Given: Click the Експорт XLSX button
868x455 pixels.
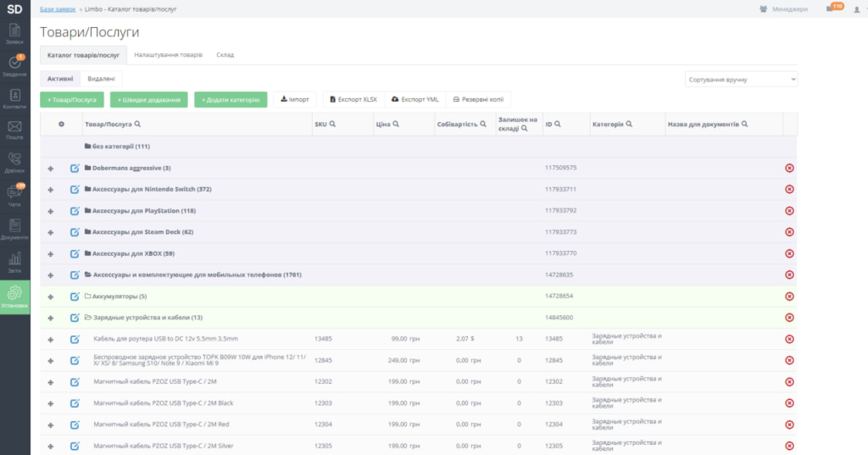Looking at the screenshot, I should click(x=353, y=99).
